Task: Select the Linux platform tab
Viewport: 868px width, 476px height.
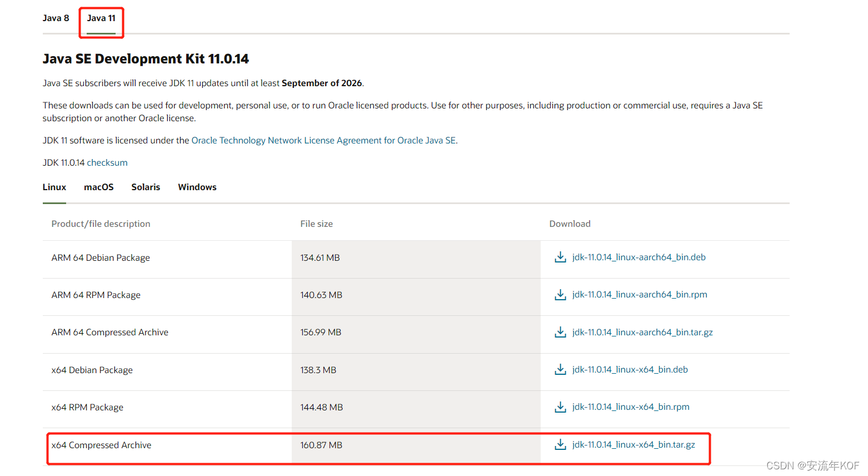Action: 54,187
